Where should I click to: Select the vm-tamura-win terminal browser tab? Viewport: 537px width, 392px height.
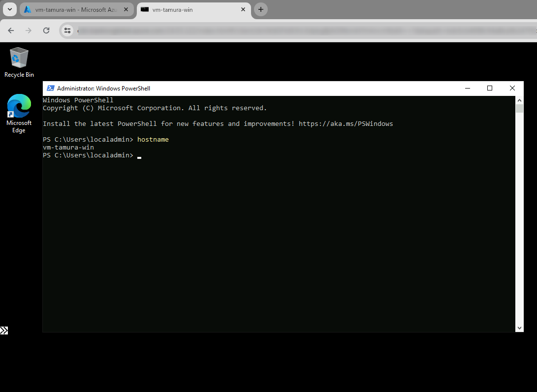(x=193, y=9)
